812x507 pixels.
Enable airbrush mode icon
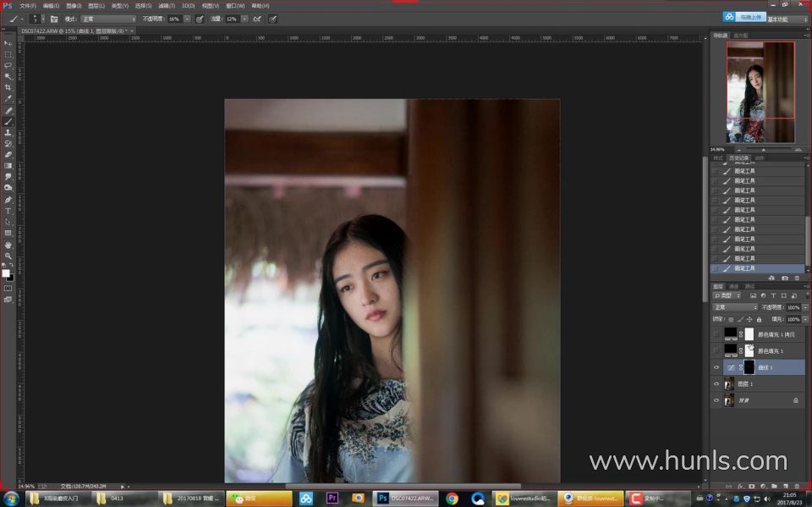click(x=257, y=19)
